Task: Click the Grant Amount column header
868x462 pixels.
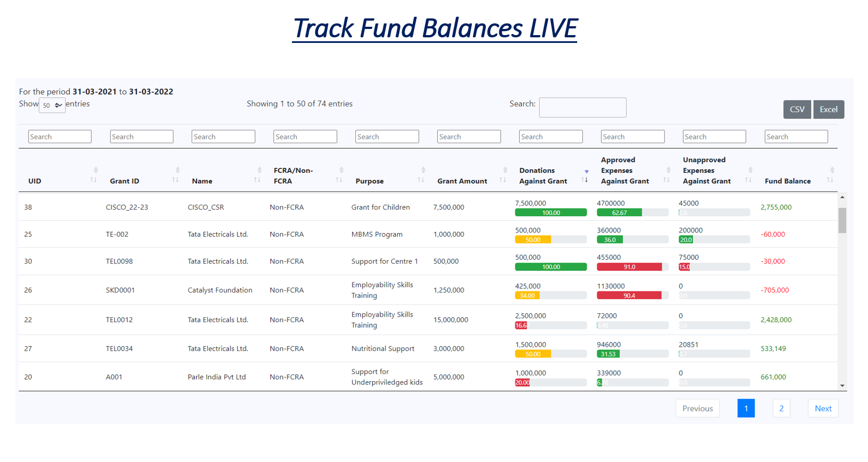Action: (462, 181)
